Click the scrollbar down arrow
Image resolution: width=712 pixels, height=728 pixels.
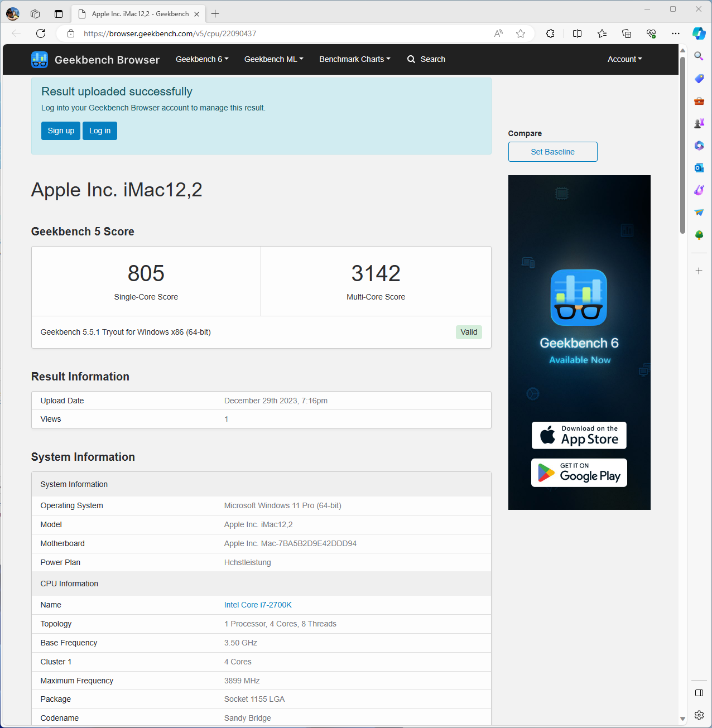point(682,719)
